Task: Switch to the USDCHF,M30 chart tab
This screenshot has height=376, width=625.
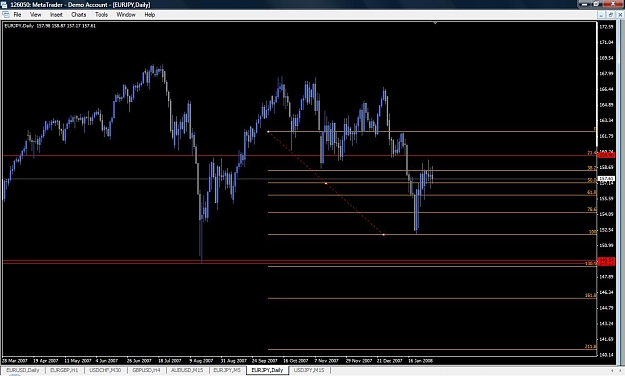Action: pos(105,370)
